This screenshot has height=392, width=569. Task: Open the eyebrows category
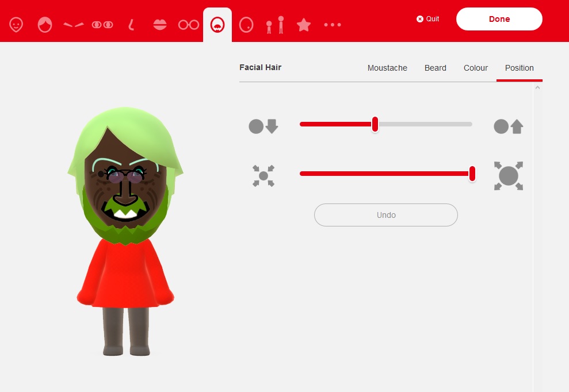click(73, 25)
